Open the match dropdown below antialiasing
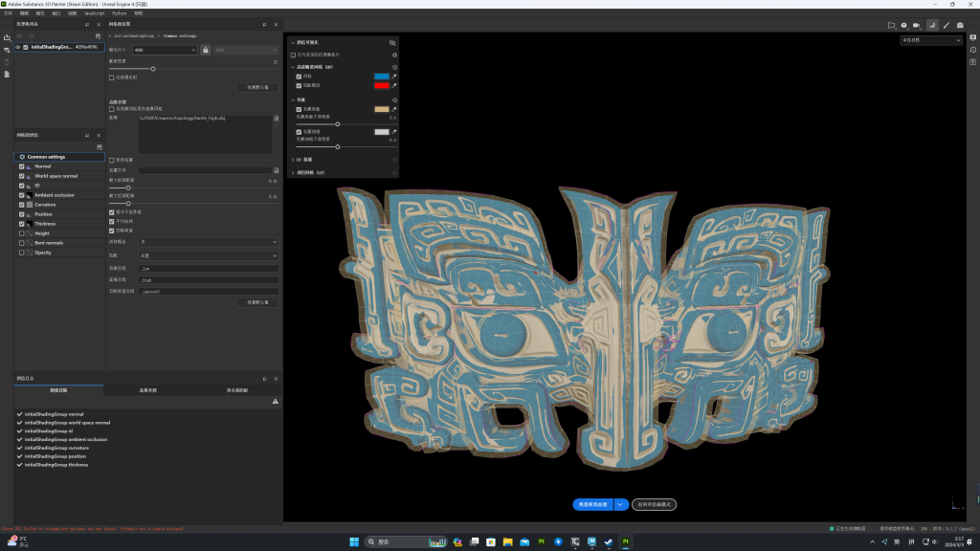This screenshot has width=980, height=551. click(209, 255)
